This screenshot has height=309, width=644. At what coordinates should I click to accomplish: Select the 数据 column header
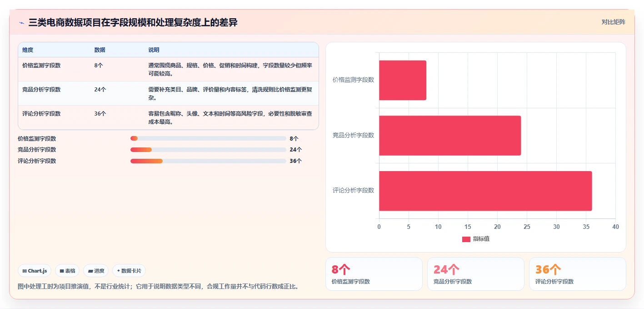pos(100,50)
